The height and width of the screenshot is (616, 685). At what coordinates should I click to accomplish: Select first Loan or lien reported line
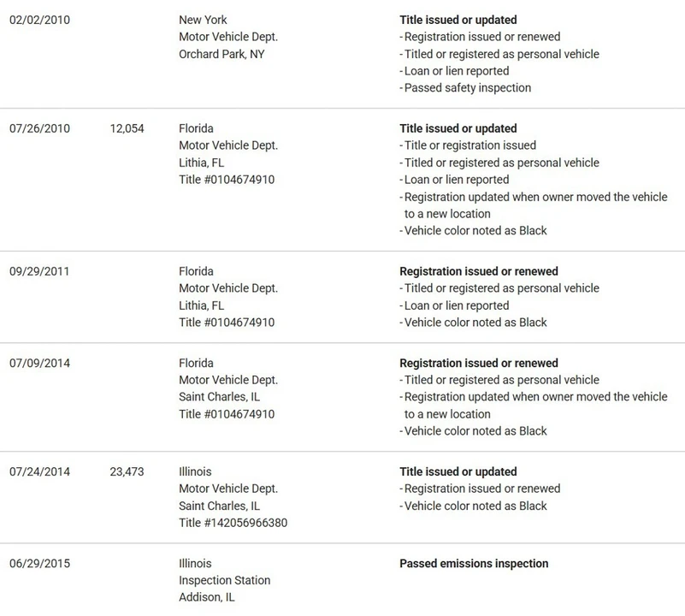[x=454, y=71]
